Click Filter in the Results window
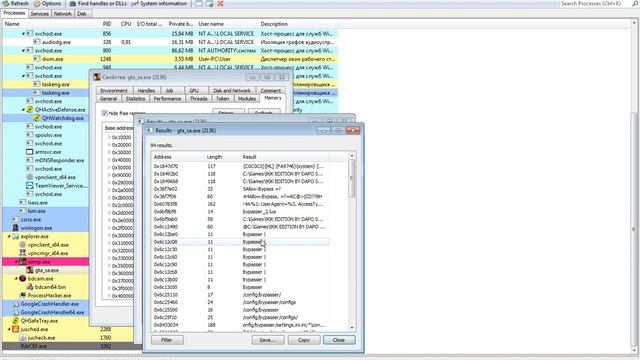Screen dimensions: 640x360 [167, 340]
